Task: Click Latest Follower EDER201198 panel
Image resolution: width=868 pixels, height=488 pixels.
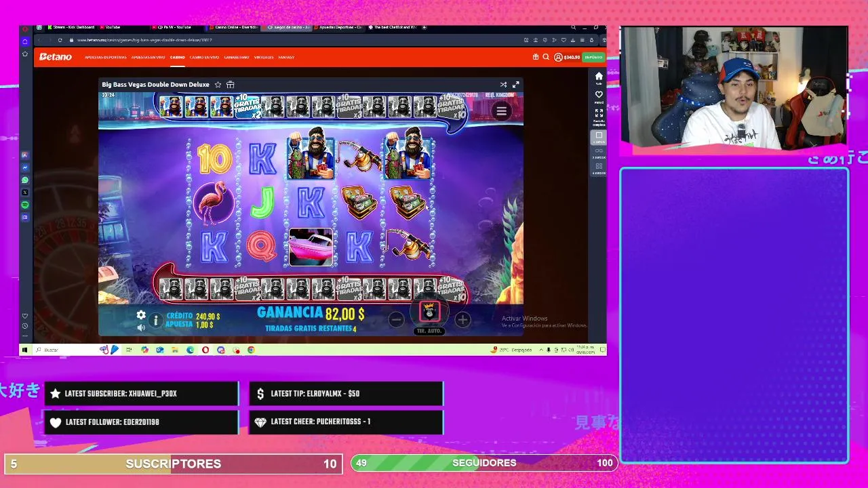Action: [x=142, y=422]
